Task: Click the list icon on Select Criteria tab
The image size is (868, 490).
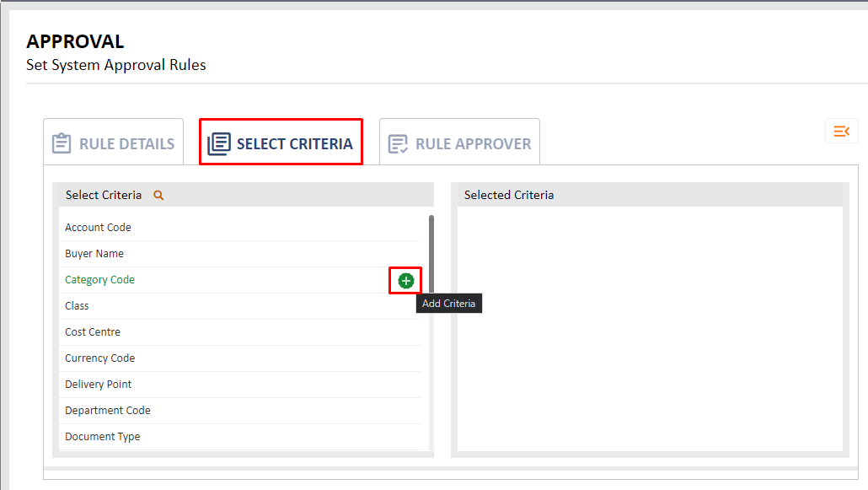Action: click(219, 143)
